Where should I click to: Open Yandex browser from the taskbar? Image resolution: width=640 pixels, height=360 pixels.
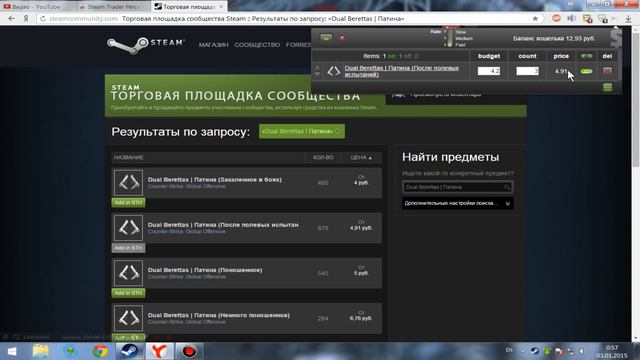click(x=160, y=351)
